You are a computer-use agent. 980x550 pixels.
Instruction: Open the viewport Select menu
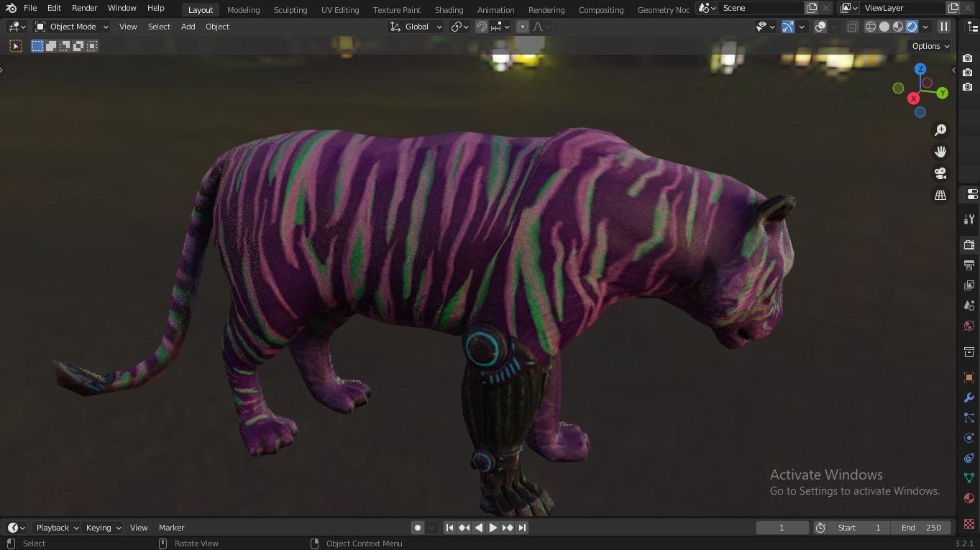click(159, 27)
